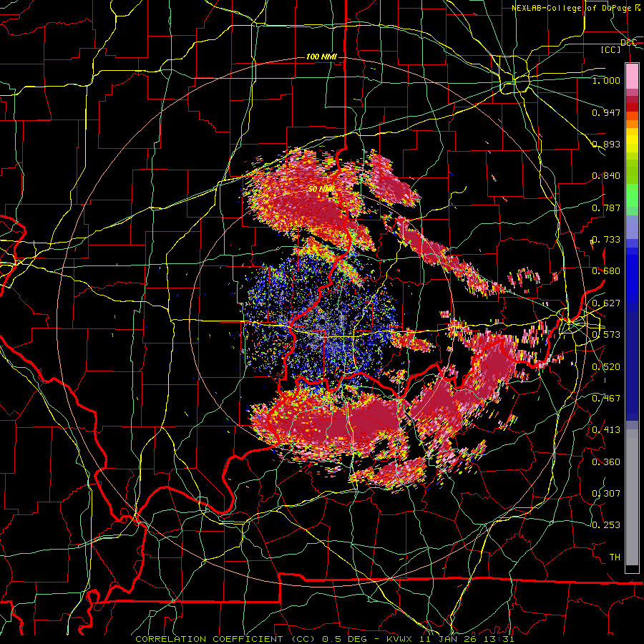Image resolution: width=644 pixels, height=644 pixels.
Task: Click the 0.947 legend value
Action: click(606, 112)
